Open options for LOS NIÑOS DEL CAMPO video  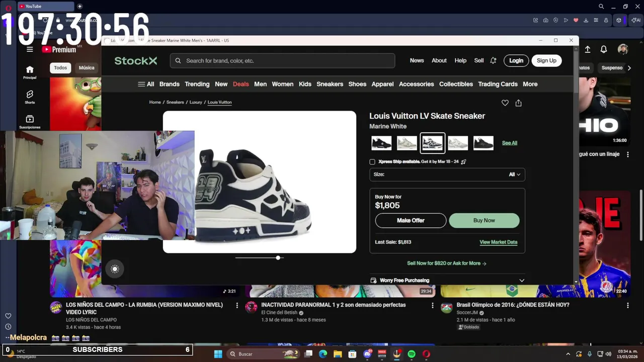(x=237, y=305)
